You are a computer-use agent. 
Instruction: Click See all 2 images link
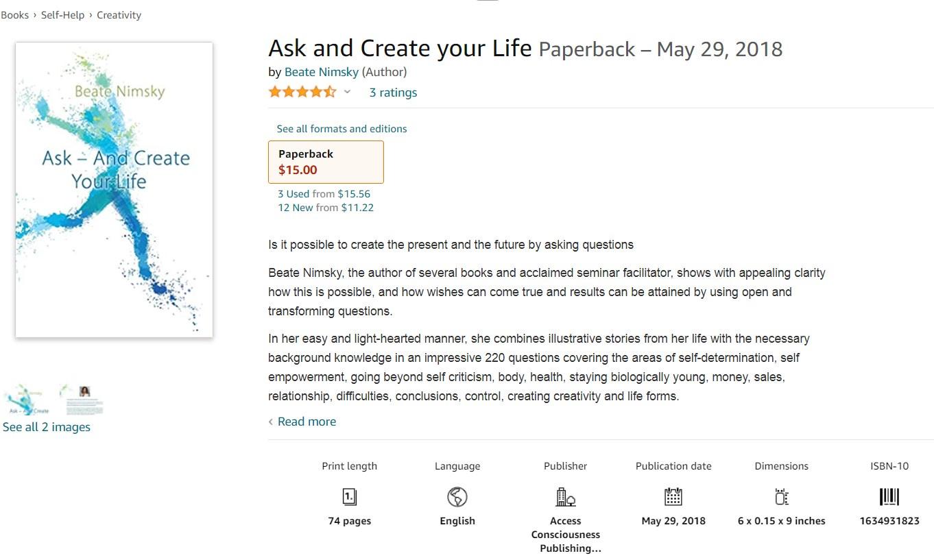[47, 427]
